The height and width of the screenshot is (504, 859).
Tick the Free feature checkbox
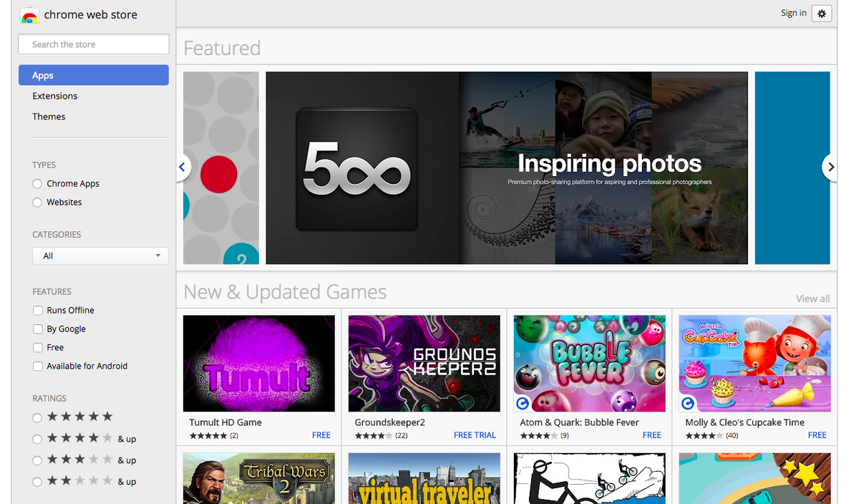click(x=37, y=348)
